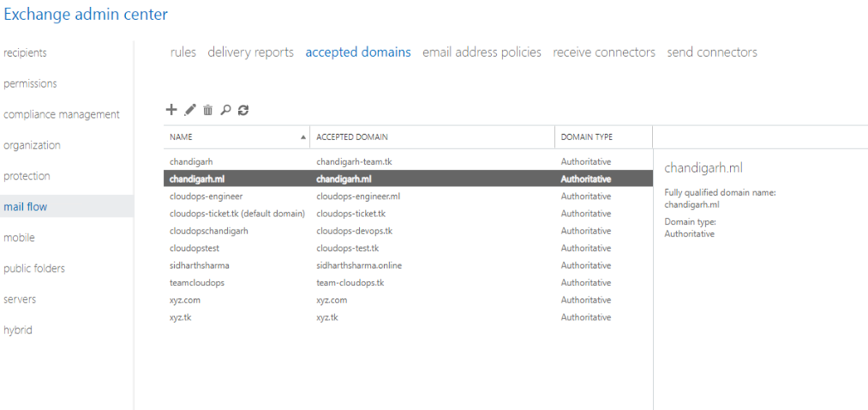Click the Exchange admin center title
The height and width of the screenshot is (410, 868).
click(86, 15)
